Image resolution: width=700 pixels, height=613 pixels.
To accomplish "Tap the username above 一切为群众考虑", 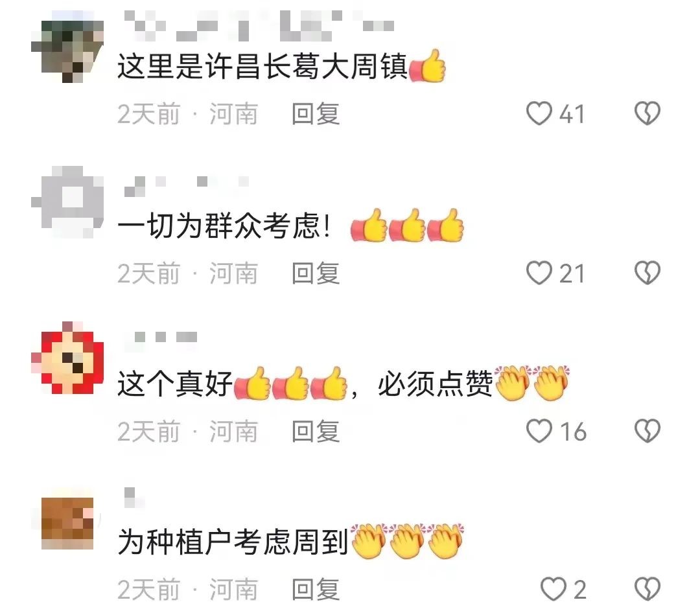I will 187,186.
